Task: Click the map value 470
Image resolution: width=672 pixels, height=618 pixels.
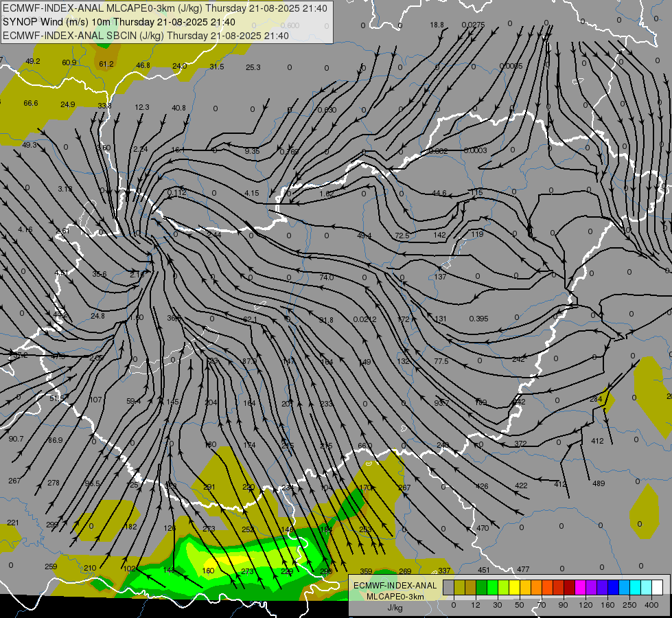Action: pos(483,528)
